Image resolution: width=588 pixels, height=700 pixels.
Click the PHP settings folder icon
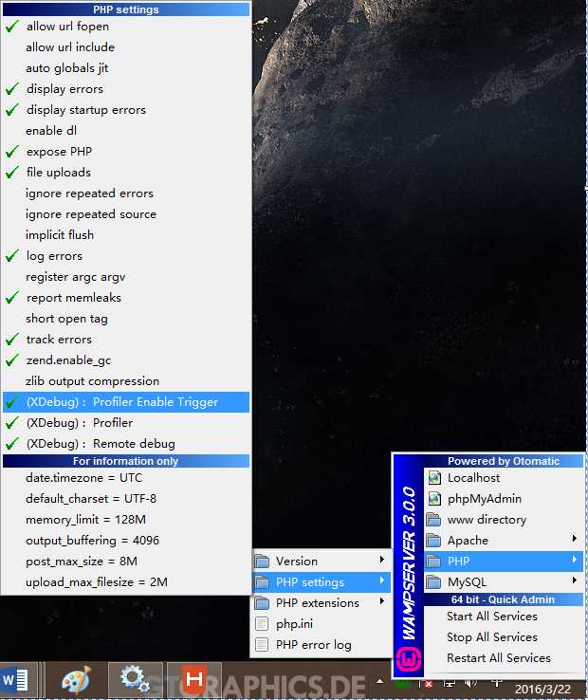click(x=262, y=582)
